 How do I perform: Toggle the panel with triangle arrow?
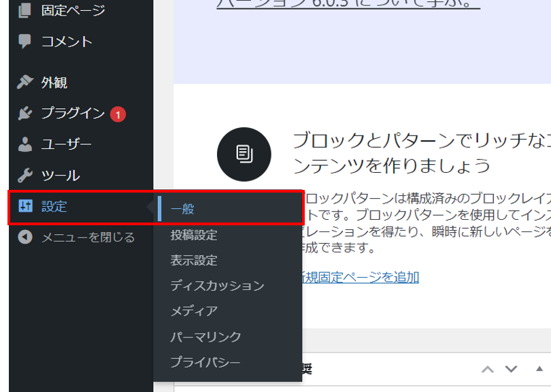539,370
